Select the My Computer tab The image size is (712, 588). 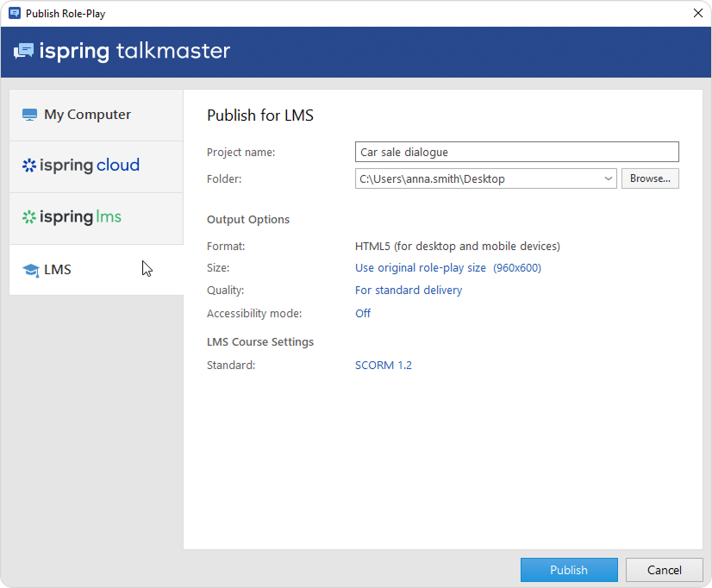96,115
